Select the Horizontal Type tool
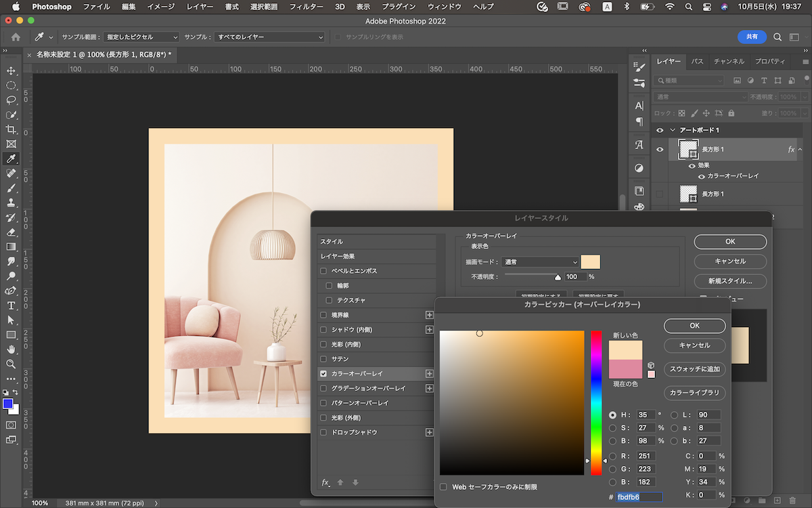 (x=11, y=305)
